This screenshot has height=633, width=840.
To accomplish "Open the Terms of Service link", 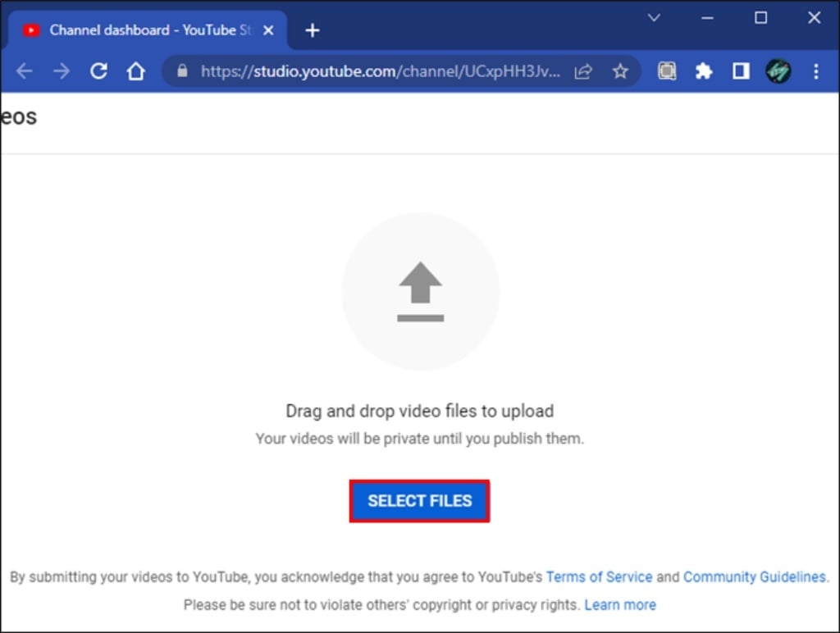I will tap(599, 576).
